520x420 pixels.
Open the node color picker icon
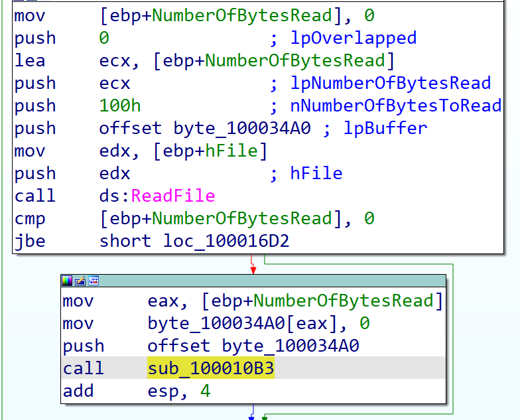(67, 281)
